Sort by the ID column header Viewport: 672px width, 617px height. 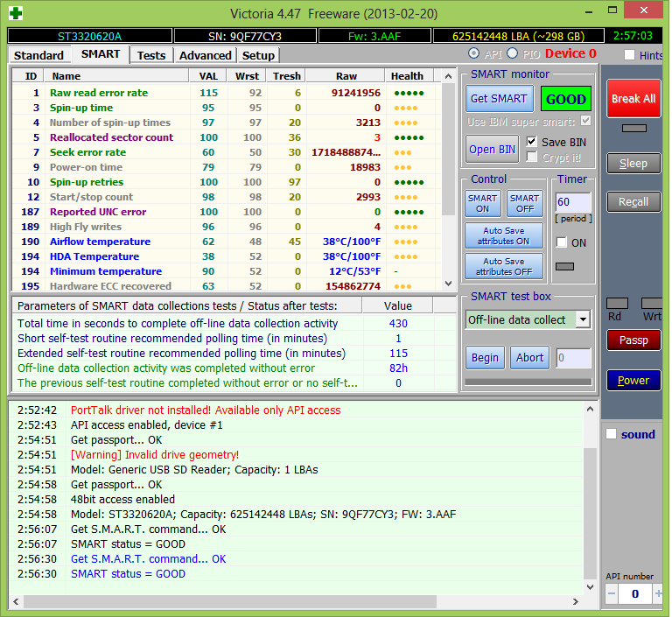pyautogui.click(x=28, y=76)
